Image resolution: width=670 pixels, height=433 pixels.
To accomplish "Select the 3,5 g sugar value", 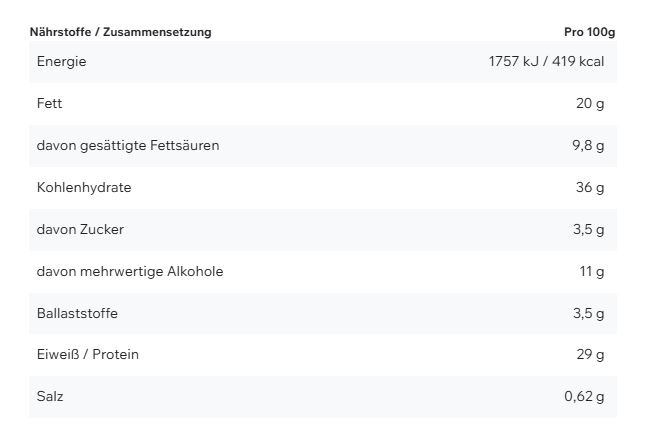I will 588,230.
